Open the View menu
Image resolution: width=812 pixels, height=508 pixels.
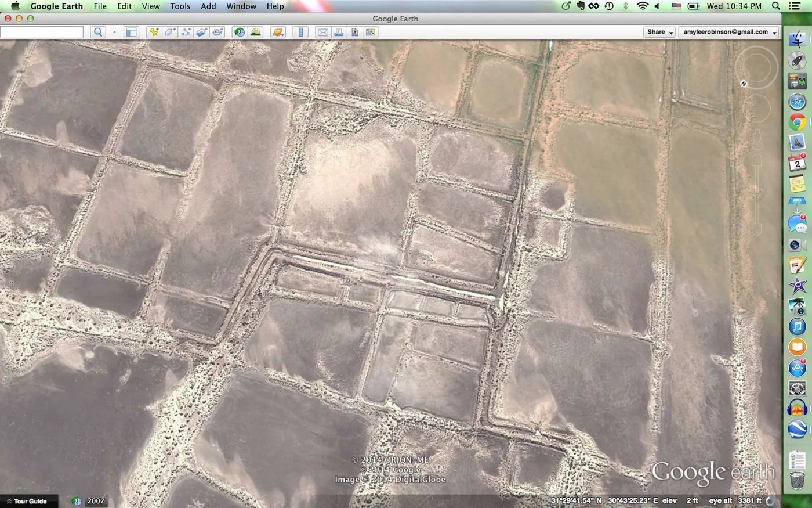tap(151, 6)
